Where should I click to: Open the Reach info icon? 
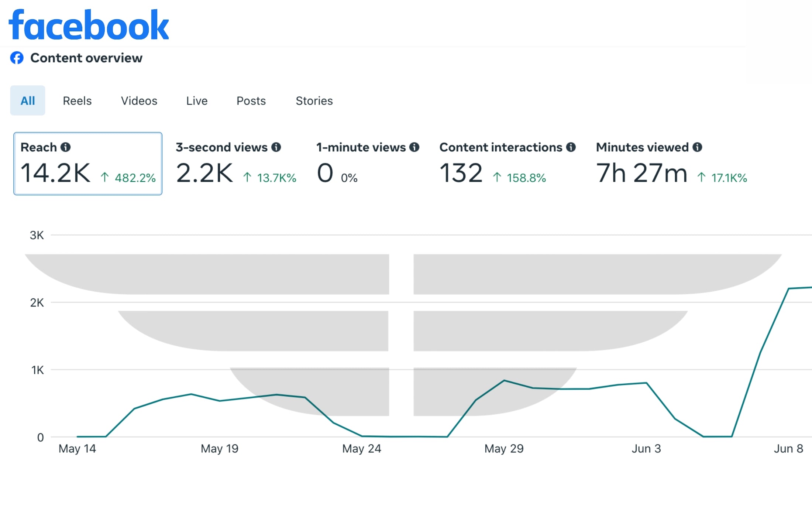(66, 147)
